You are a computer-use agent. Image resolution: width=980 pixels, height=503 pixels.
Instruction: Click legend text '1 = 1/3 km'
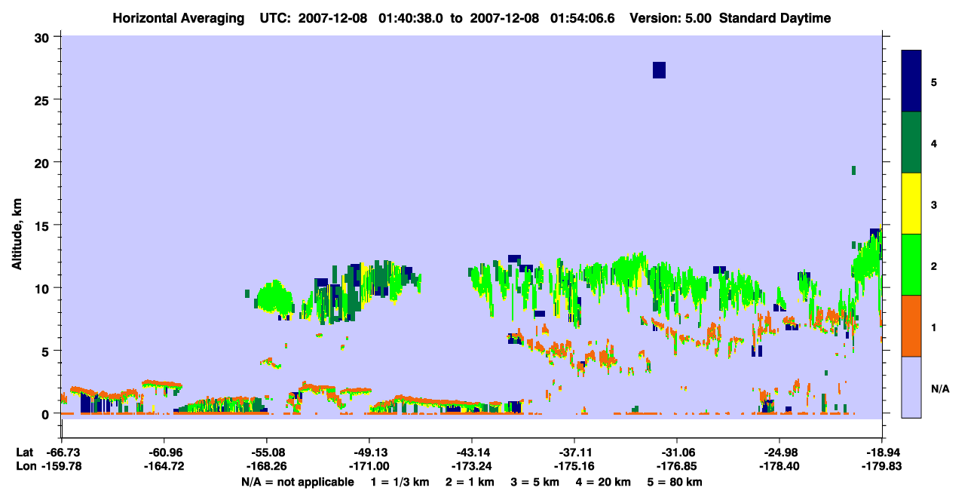click(401, 482)
